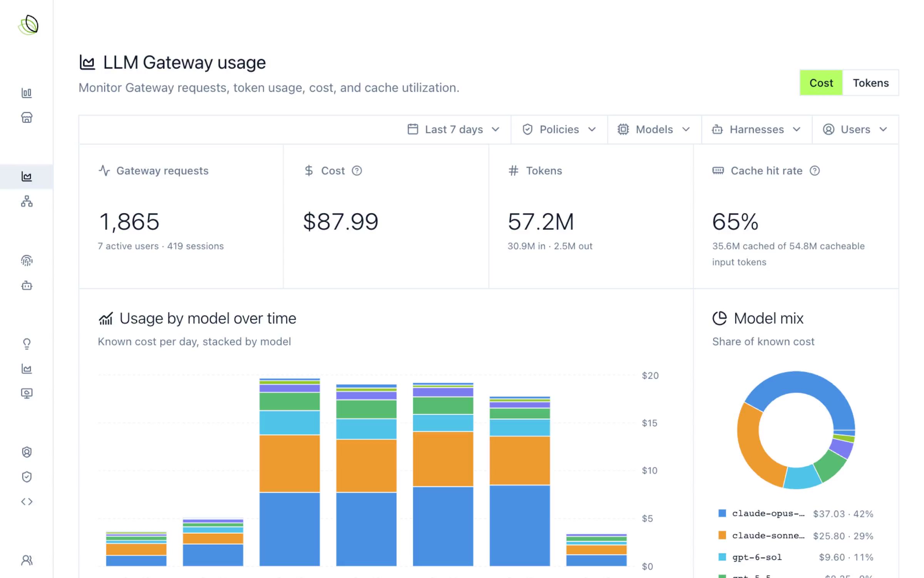Click the 'LLM Gateway usage' page title

point(184,62)
